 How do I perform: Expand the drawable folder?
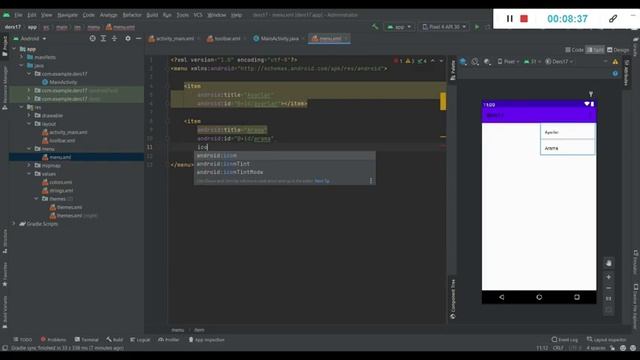click(29, 116)
